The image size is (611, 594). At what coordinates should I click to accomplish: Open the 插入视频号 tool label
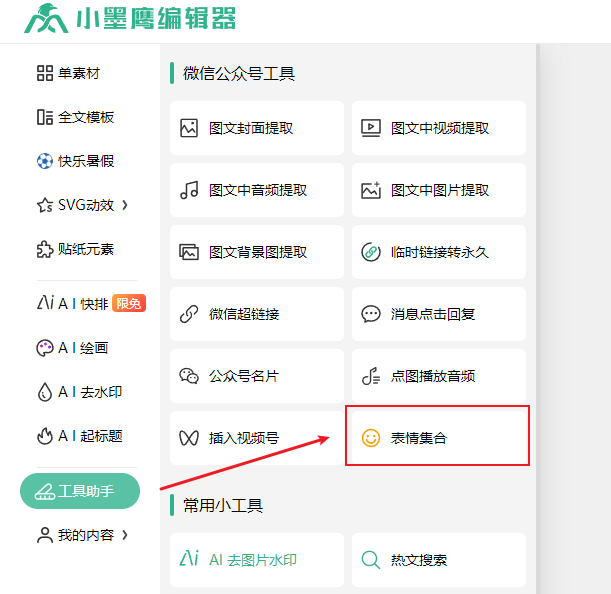tap(244, 438)
